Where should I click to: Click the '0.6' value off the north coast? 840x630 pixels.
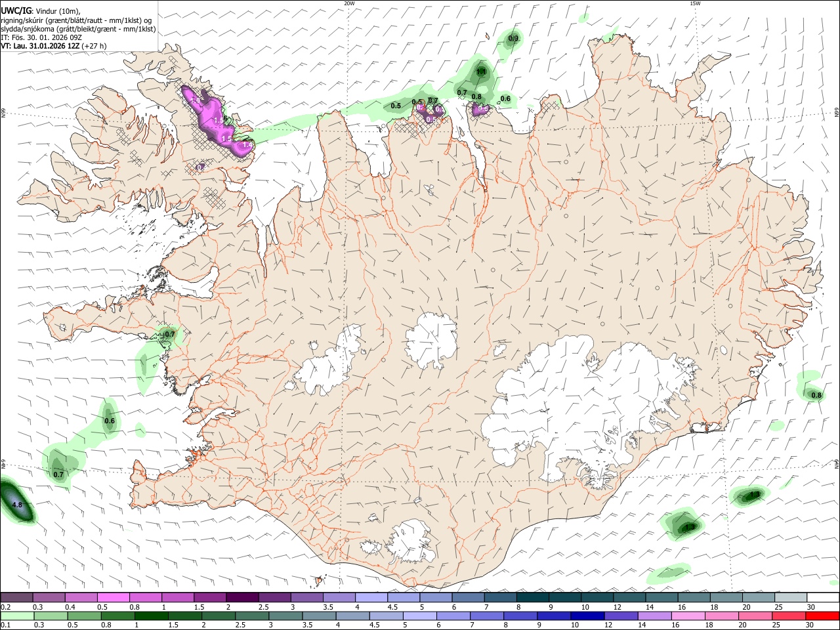click(x=505, y=99)
